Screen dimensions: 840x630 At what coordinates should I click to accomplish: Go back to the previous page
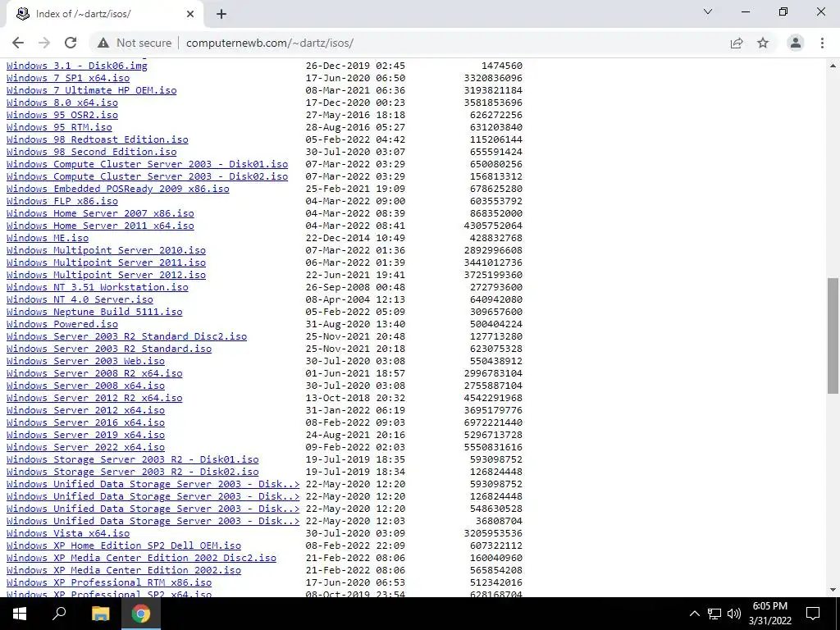(x=18, y=43)
